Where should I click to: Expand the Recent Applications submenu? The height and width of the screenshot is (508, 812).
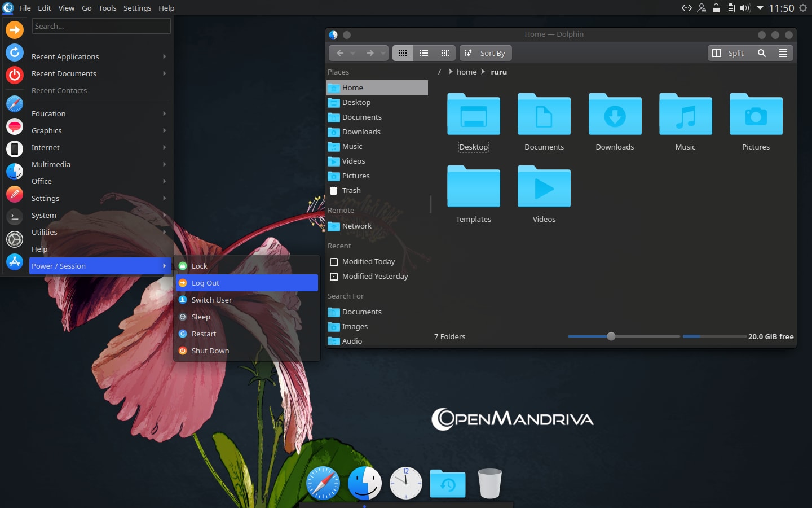pyautogui.click(x=99, y=56)
